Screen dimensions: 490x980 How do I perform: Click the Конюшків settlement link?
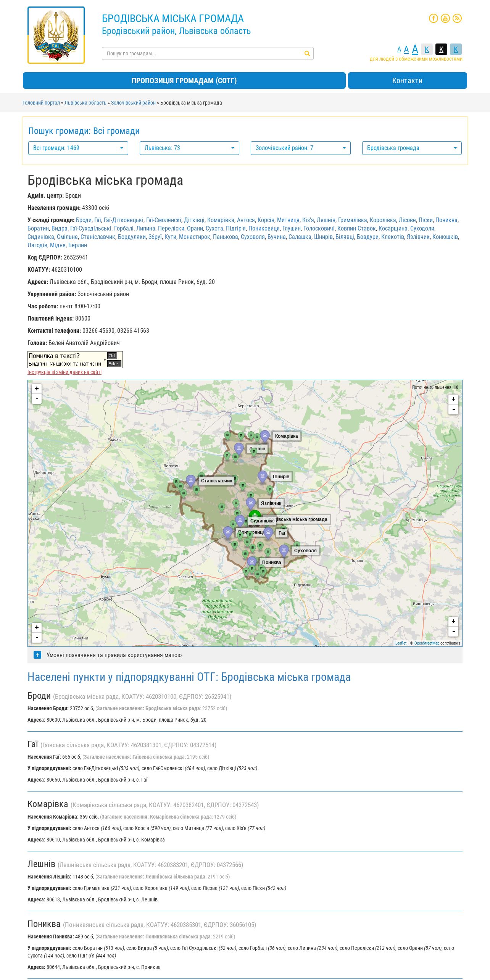(x=445, y=237)
